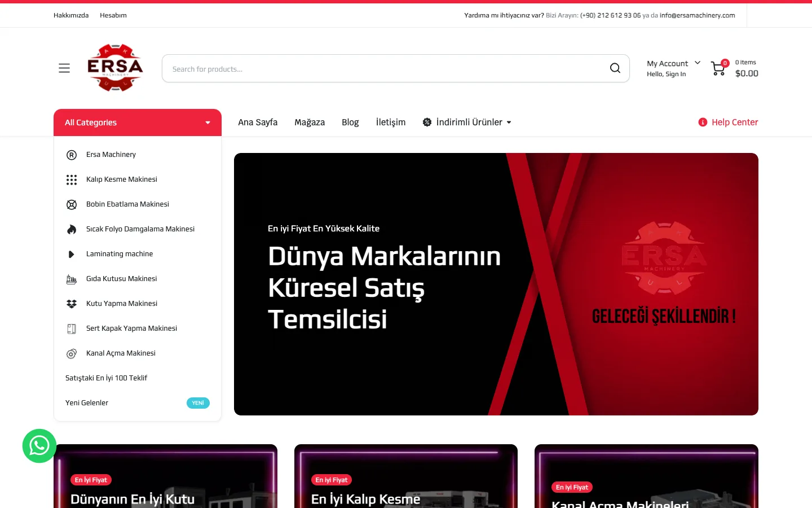Open the hamburger menu icon

pyautogui.click(x=64, y=68)
